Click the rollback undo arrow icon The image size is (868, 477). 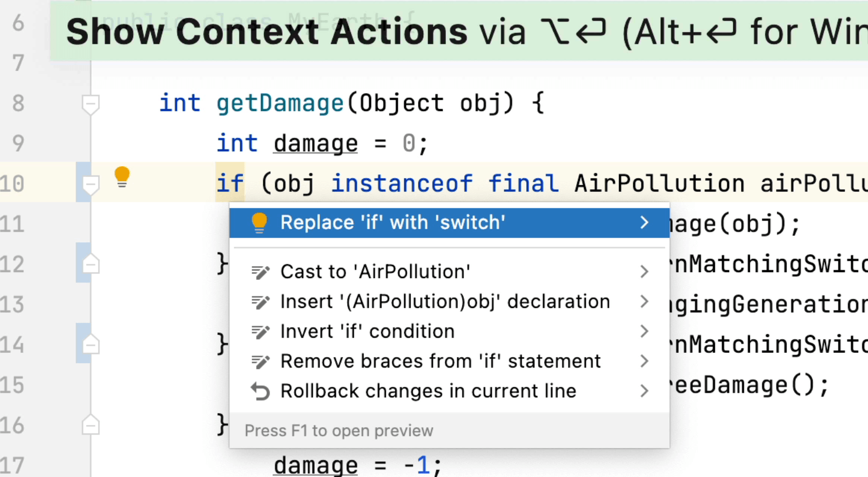pos(260,391)
